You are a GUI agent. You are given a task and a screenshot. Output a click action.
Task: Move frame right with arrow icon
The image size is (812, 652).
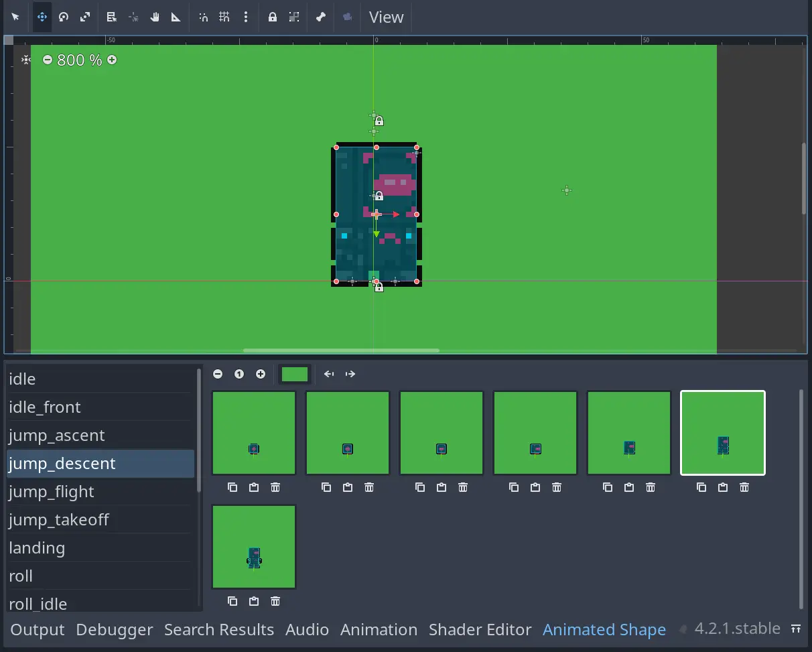[350, 374]
